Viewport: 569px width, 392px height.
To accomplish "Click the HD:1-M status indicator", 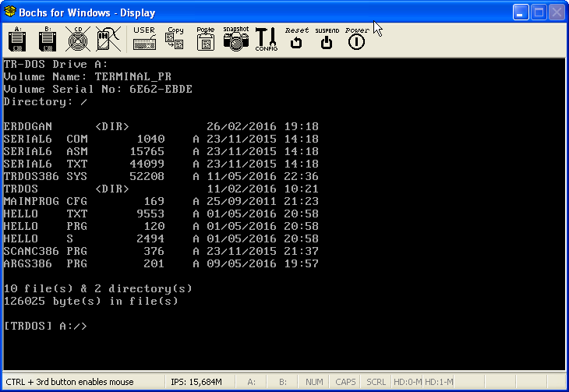I will tap(438, 382).
